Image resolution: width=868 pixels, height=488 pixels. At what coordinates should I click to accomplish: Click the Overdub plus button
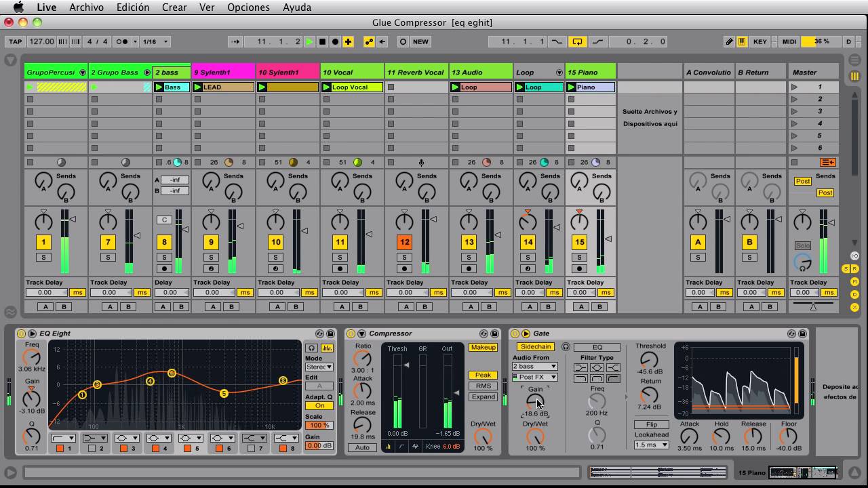click(348, 41)
